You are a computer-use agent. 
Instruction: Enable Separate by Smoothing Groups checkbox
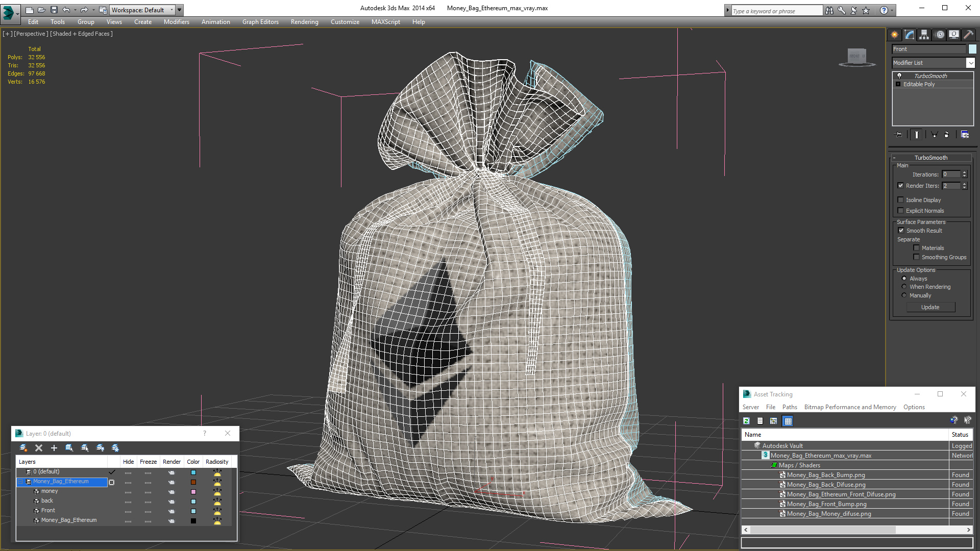tap(917, 257)
